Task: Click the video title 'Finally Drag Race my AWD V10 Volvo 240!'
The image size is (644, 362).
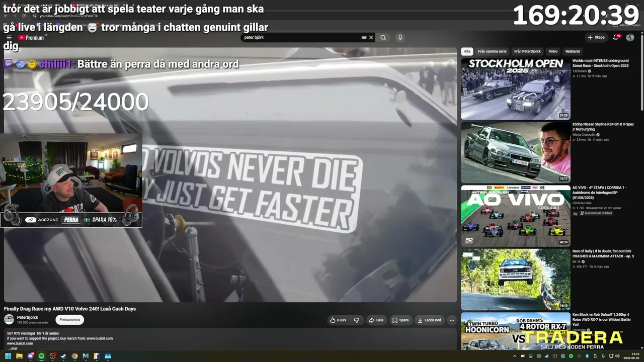Action: pyautogui.click(x=70, y=309)
